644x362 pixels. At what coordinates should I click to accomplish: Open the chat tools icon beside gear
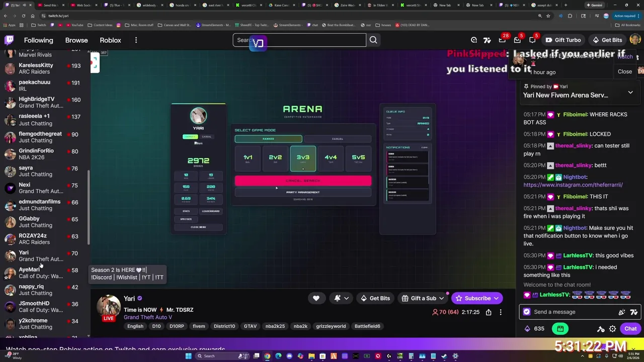(601, 329)
